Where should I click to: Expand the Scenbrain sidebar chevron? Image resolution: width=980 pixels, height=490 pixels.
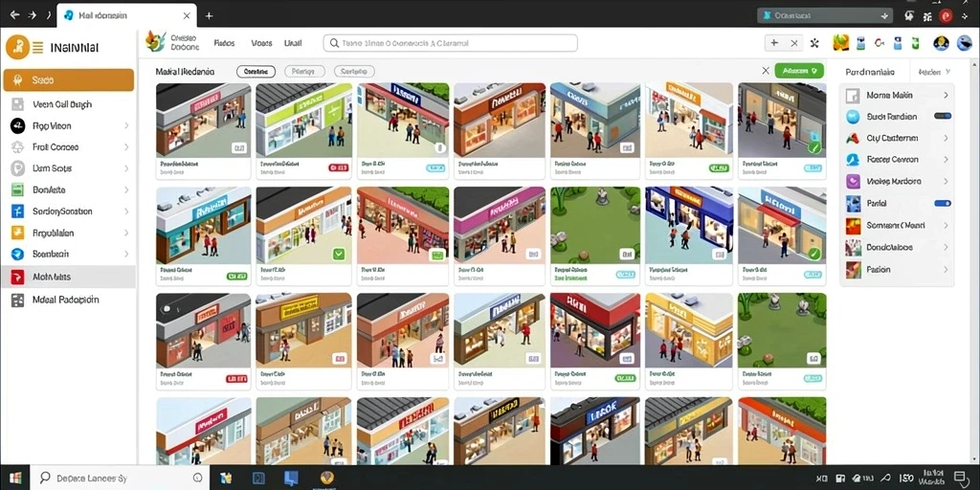(126, 254)
